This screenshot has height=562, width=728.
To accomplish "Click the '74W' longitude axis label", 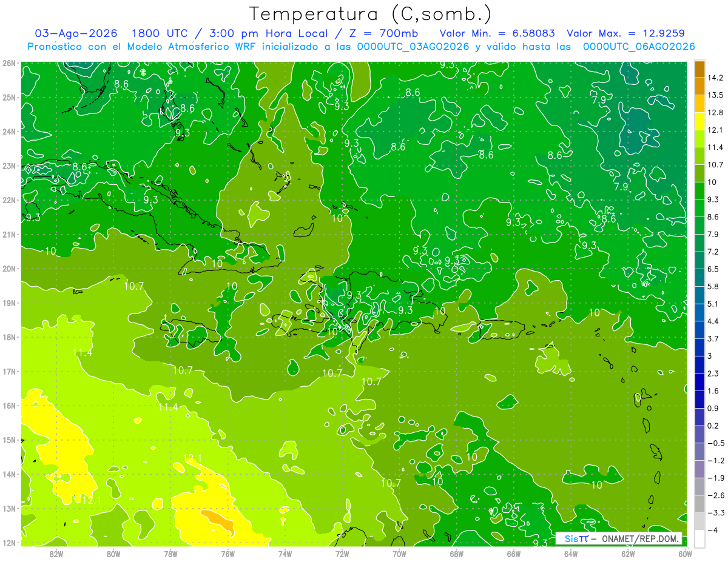I will [x=285, y=554].
